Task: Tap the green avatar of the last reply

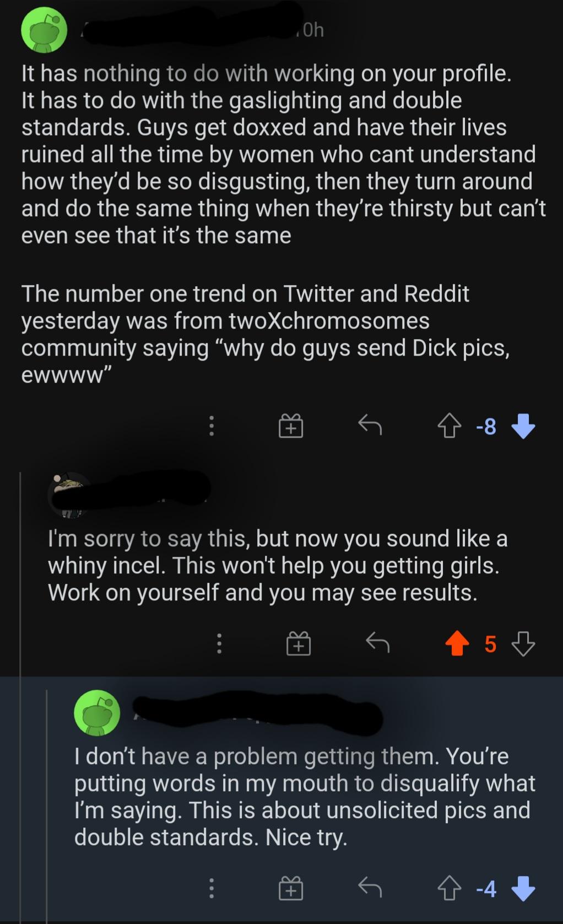Action: pyautogui.click(x=97, y=712)
